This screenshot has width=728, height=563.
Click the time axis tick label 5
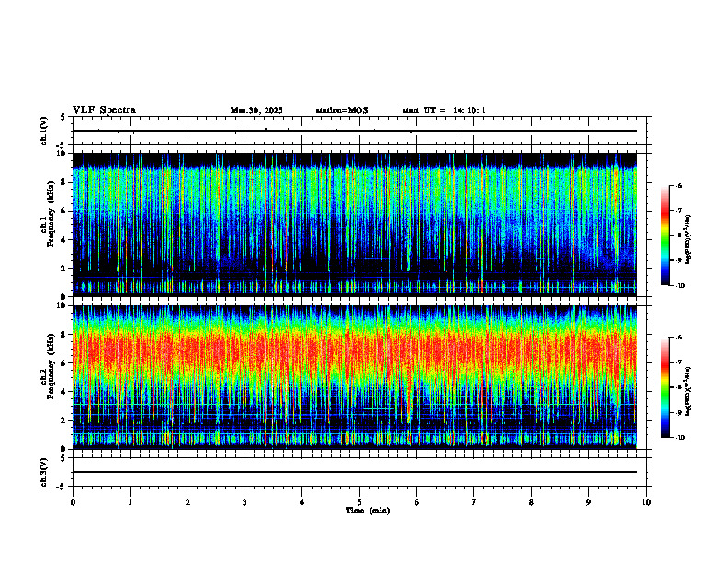tap(359, 502)
